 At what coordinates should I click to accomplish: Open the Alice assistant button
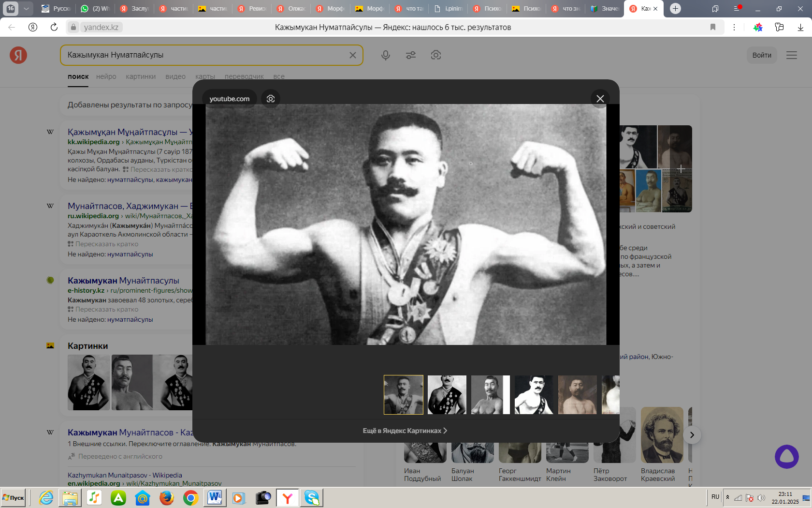point(786,457)
